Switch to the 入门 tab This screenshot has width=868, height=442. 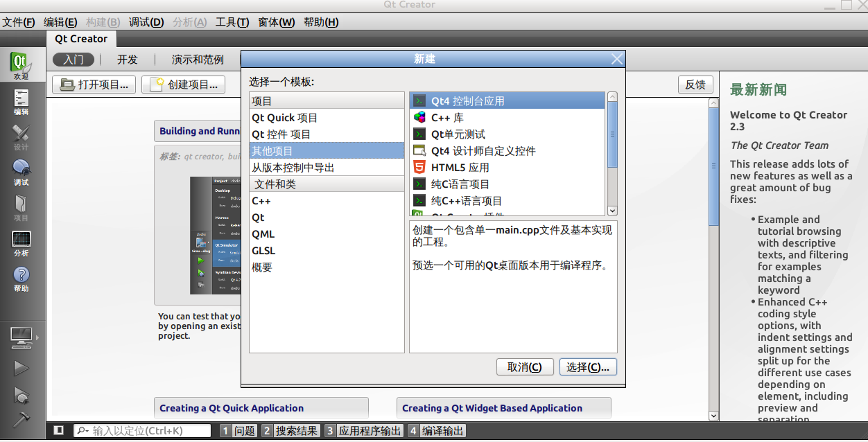tap(73, 60)
